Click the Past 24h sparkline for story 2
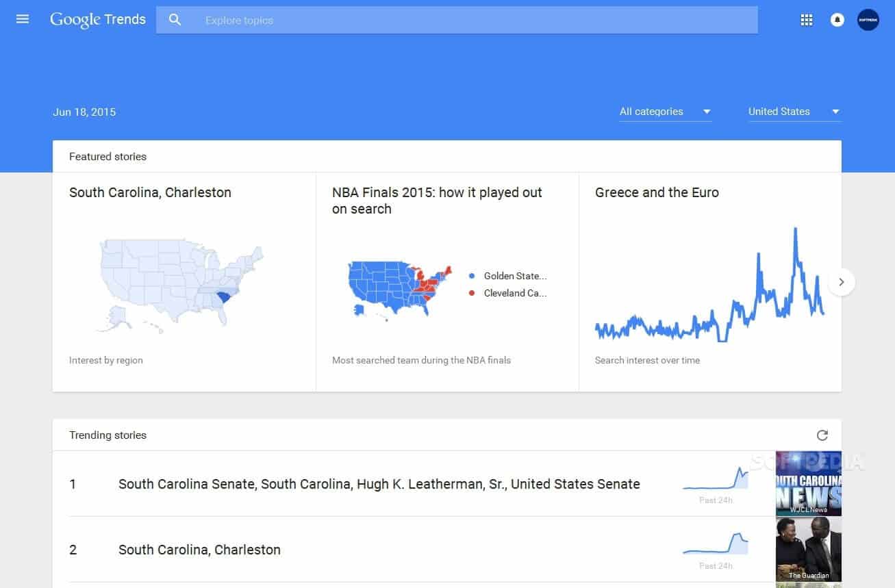Viewport: 895px width, 588px height. pos(716,543)
